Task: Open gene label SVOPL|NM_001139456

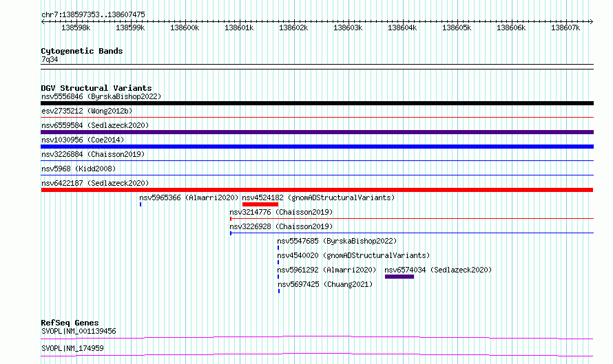Action: (79, 331)
